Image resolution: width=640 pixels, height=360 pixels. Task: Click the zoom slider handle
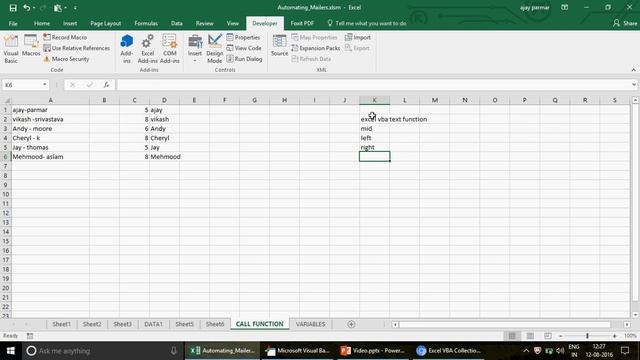pos(587,336)
